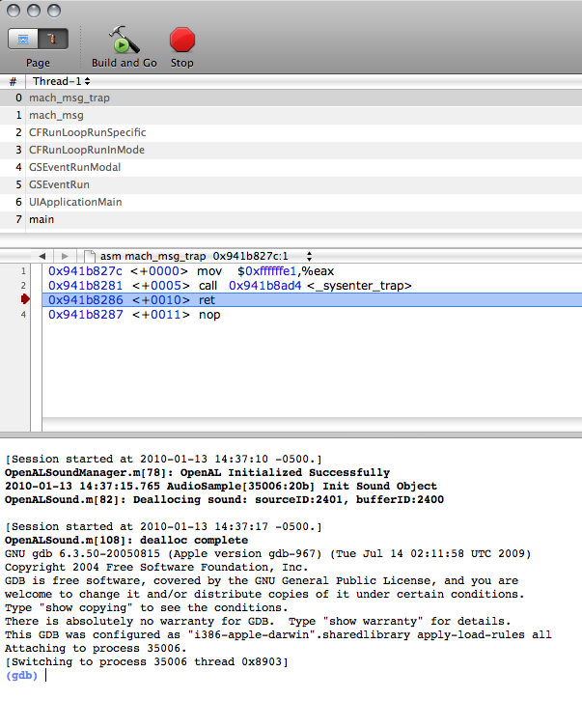Select stack frame 5 GSEventRun
Image resolution: width=582 pixels, height=728 pixels.
pyautogui.click(x=291, y=184)
